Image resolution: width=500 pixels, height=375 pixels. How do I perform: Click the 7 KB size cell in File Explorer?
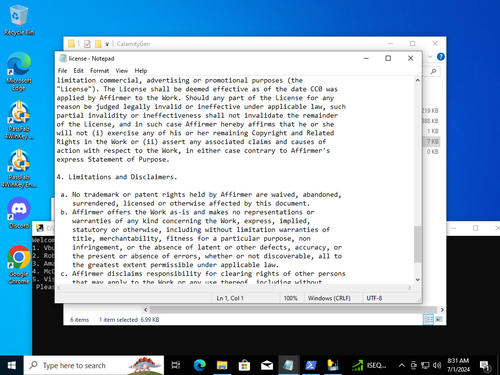(433, 141)
